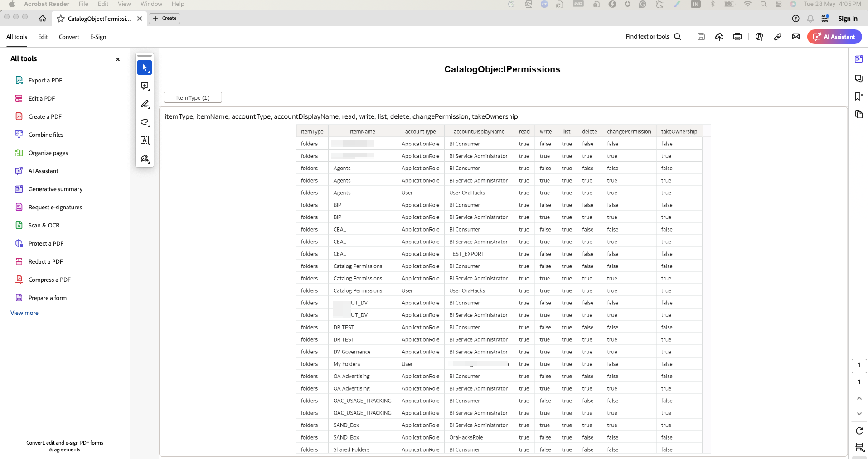Copy a shareable link to the PDF
Image resolution: width=868 pixels, height=459 pixels.
coord(778,37)
